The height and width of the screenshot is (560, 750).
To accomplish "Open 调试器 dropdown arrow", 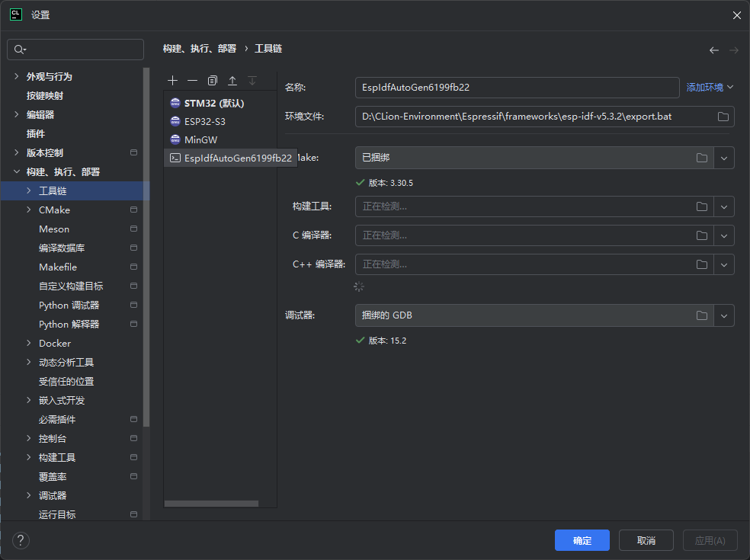I will point(723,315).
